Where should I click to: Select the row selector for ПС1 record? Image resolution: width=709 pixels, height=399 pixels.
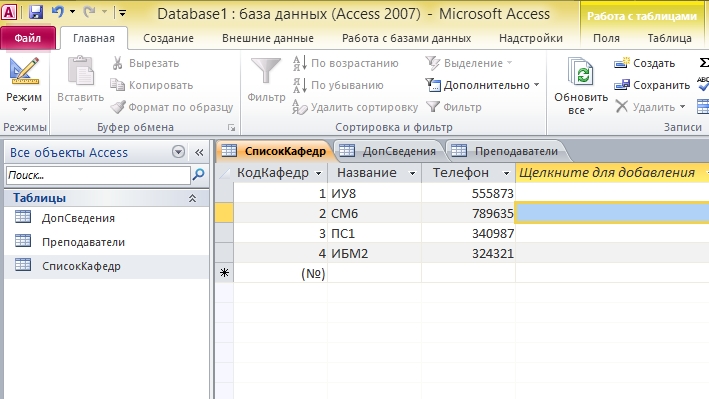point(224,233)
